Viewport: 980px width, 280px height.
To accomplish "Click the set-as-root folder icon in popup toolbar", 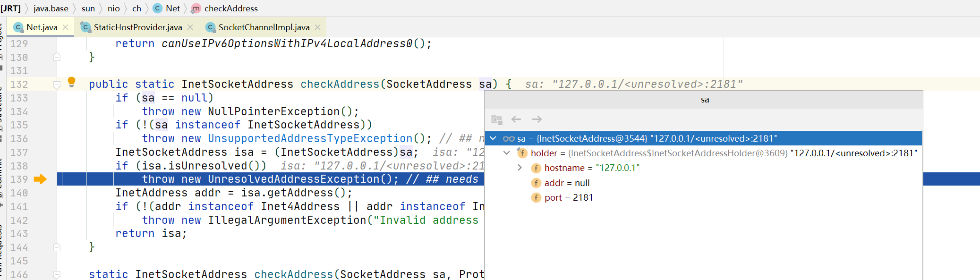I will [496, 119].
